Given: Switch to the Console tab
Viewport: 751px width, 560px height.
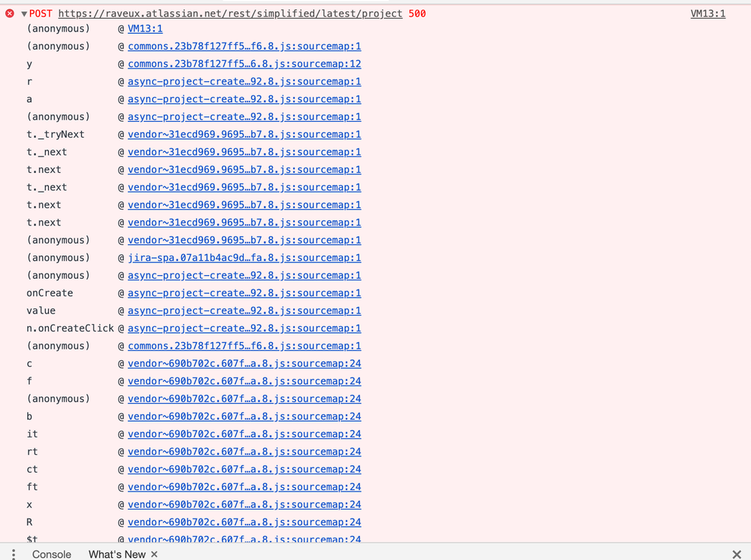Looking at the screenshot, I should coord(51,554).
